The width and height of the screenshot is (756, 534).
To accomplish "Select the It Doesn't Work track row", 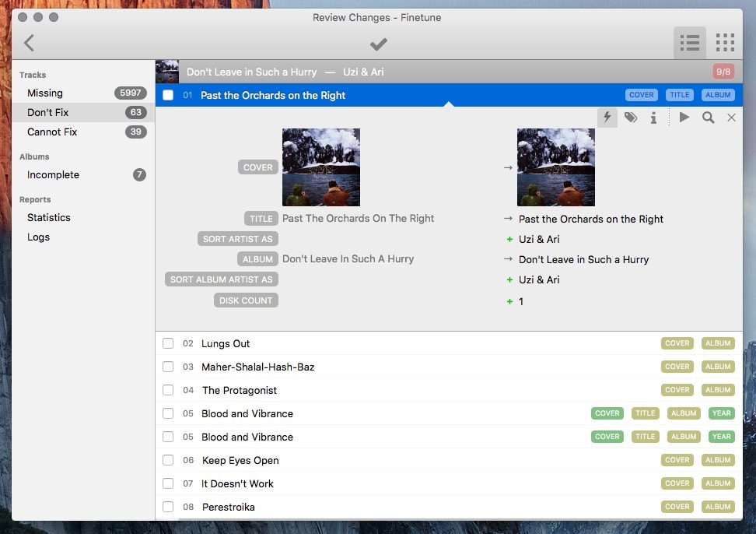I will point(449,483).
